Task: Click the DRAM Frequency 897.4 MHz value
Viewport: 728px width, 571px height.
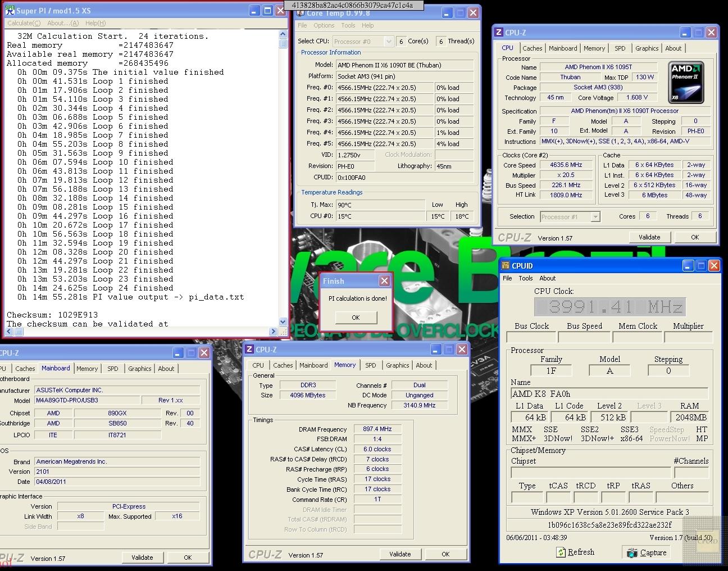Action: pyautogui.click(x=377, y=429)
